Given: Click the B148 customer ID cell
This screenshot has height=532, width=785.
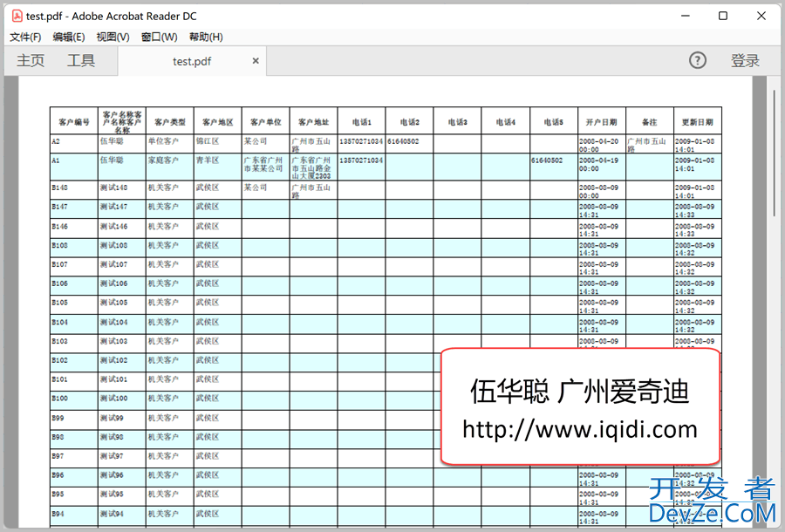Looking at the screenshot, I should point(74,189).
